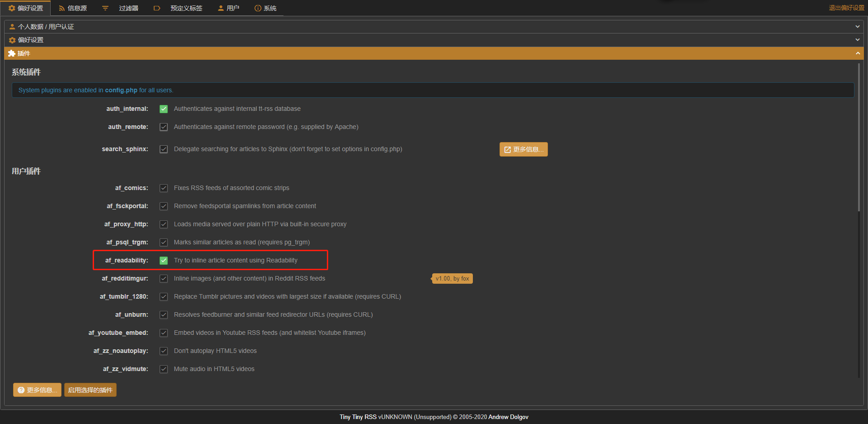Click 'Embed videos in Youtube RSS feeds' description
Screen dimensions: 868x424
[270, 333]
